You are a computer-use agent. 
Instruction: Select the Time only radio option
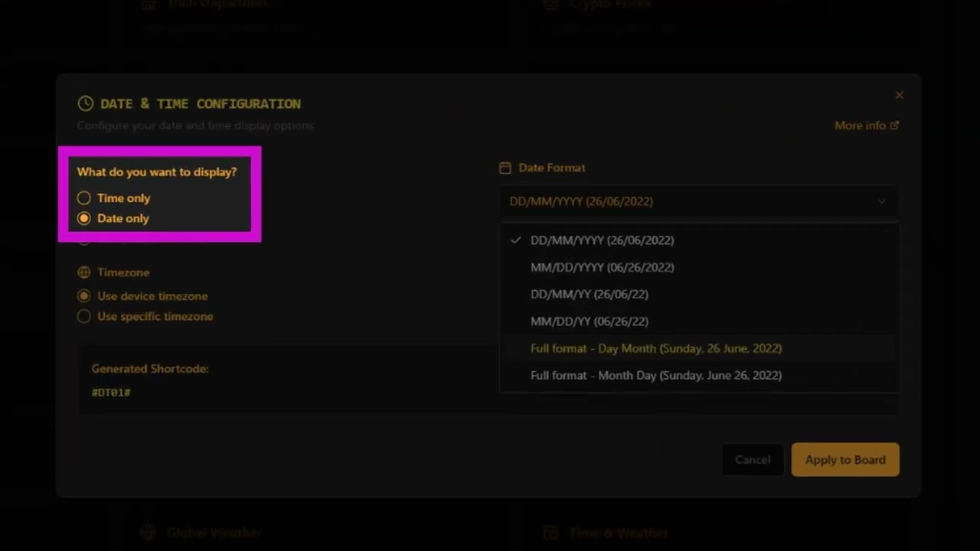tap(113, 198)
